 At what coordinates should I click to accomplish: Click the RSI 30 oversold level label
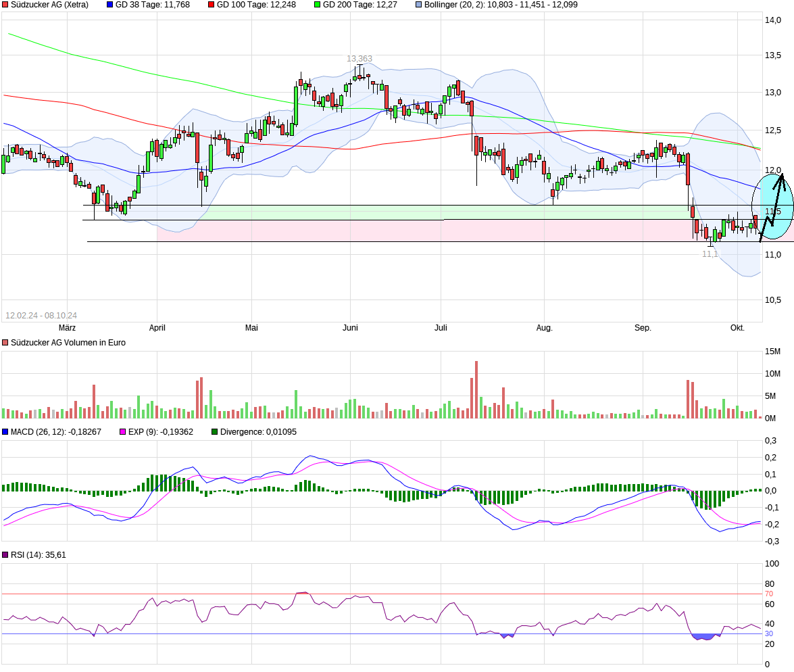pyautogui.click(x=769, y=633)
